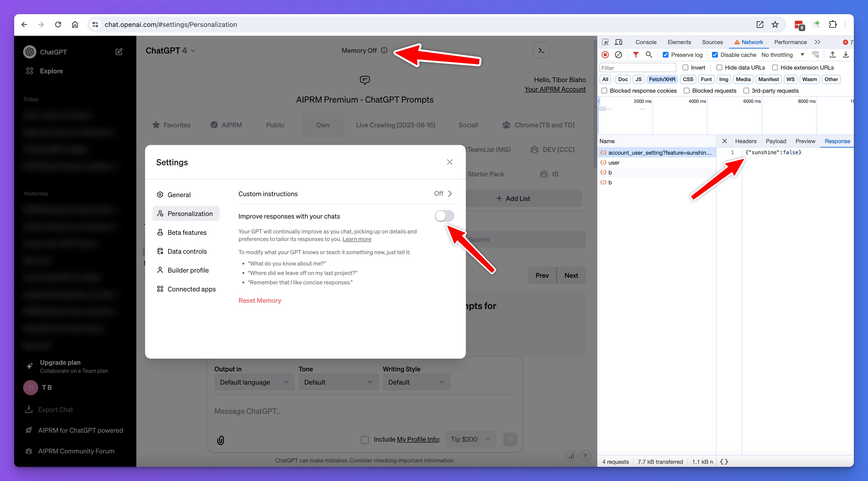Click the network Filter text field

click(638, 68)
